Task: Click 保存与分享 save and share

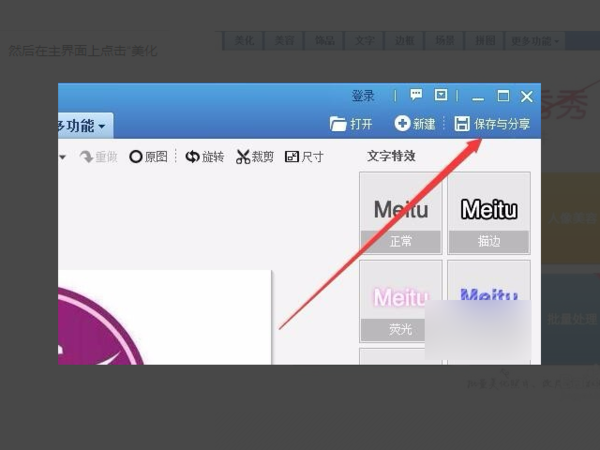Action: coord(492,124)
